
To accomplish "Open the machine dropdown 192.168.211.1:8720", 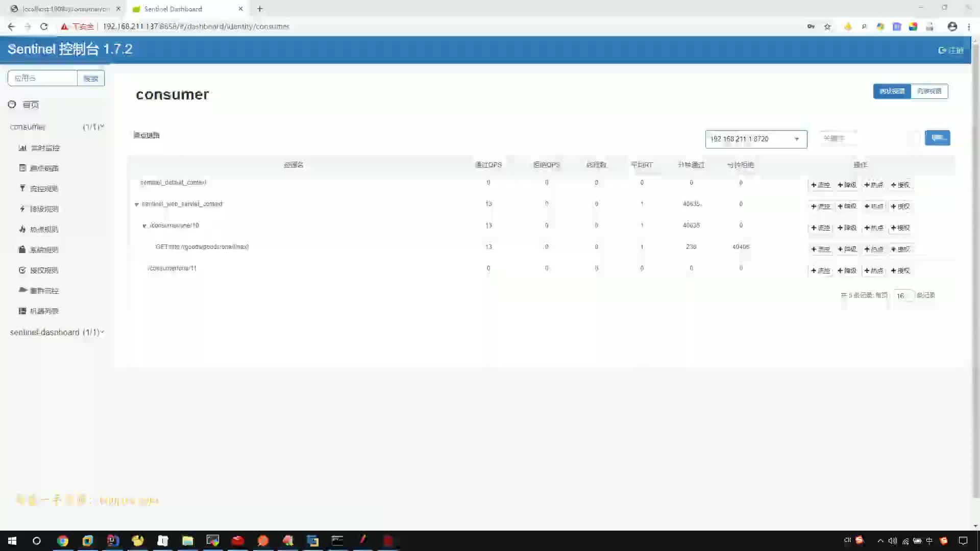I will [x=756, y=139].
